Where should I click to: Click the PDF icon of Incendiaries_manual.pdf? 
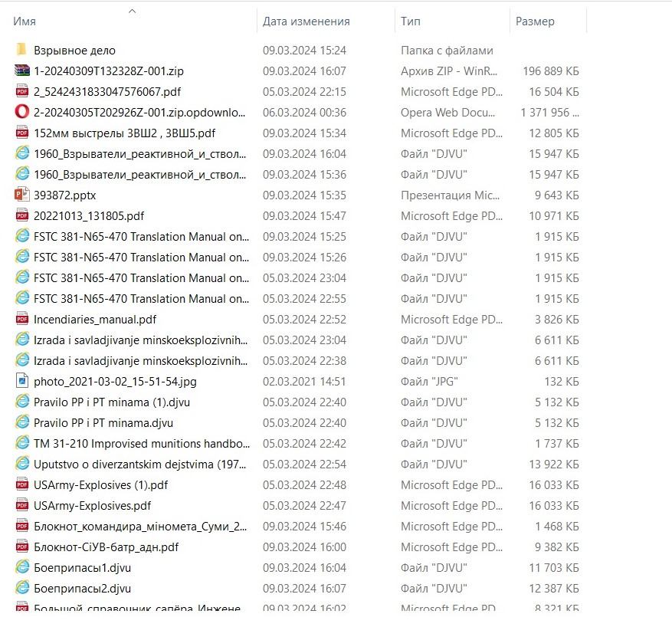coord(21,320)
